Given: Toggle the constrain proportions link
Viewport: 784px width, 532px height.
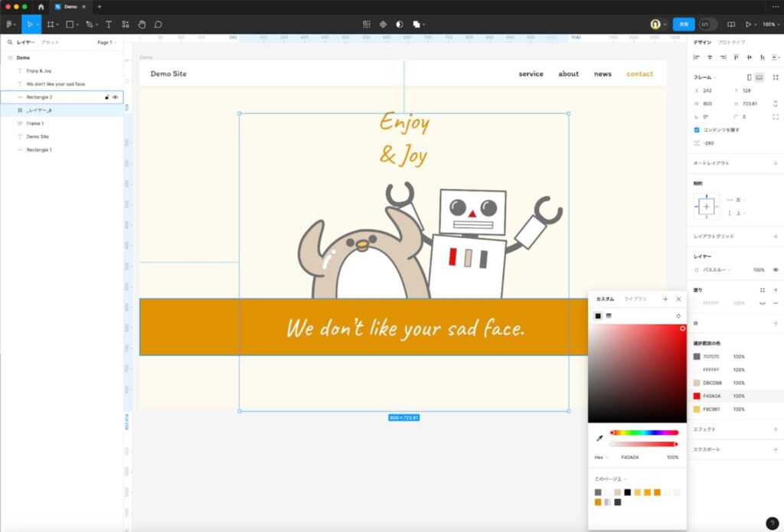Looking at the screenshot, I should tap(776, 103).
